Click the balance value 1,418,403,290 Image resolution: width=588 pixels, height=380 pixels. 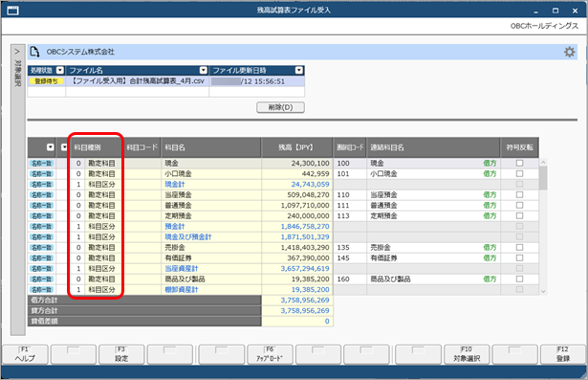(305, 247)
